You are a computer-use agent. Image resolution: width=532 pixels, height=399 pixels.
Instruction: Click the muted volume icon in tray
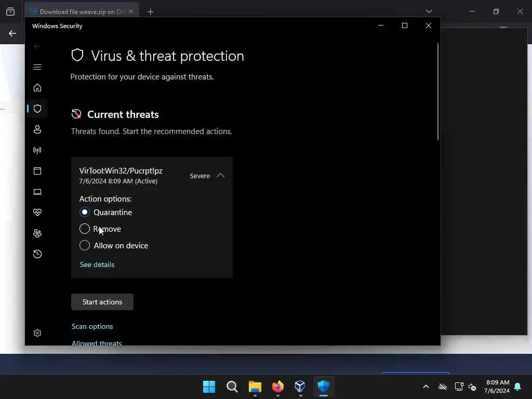coord(472,387)
